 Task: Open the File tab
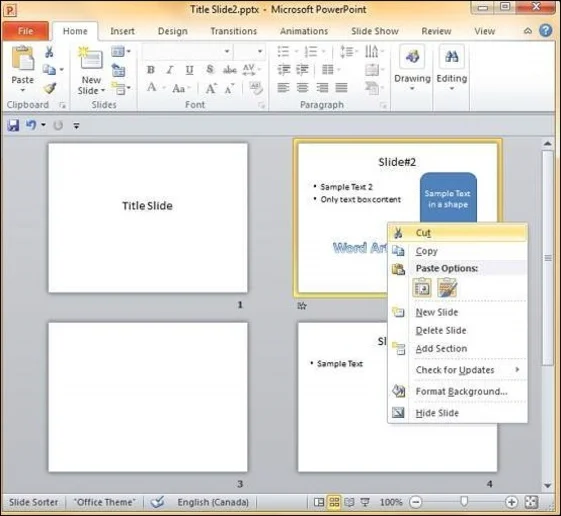click(x=25, y=31)
